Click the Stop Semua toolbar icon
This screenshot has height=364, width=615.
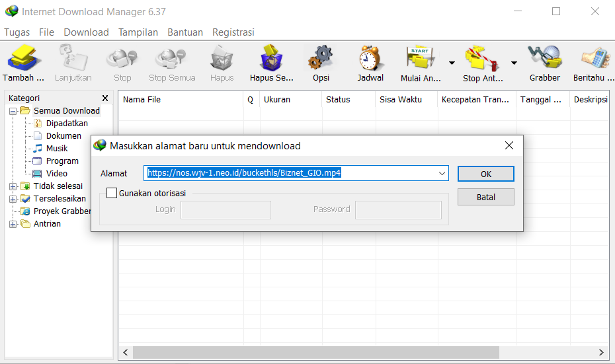171,58
